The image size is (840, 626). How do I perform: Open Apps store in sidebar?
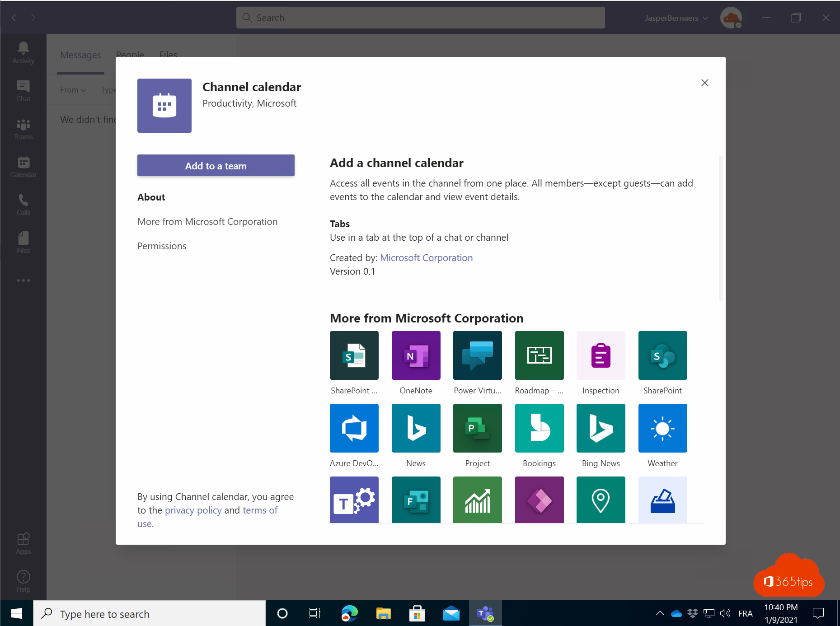[x=23, y=543]
